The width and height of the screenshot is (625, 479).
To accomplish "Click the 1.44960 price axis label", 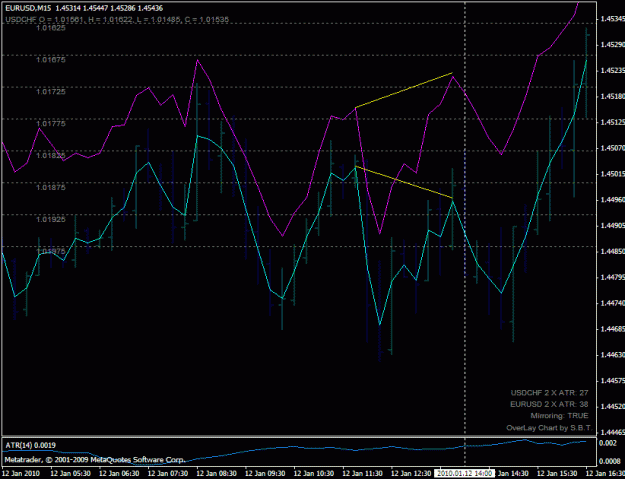I will click(x=612, y=200).
